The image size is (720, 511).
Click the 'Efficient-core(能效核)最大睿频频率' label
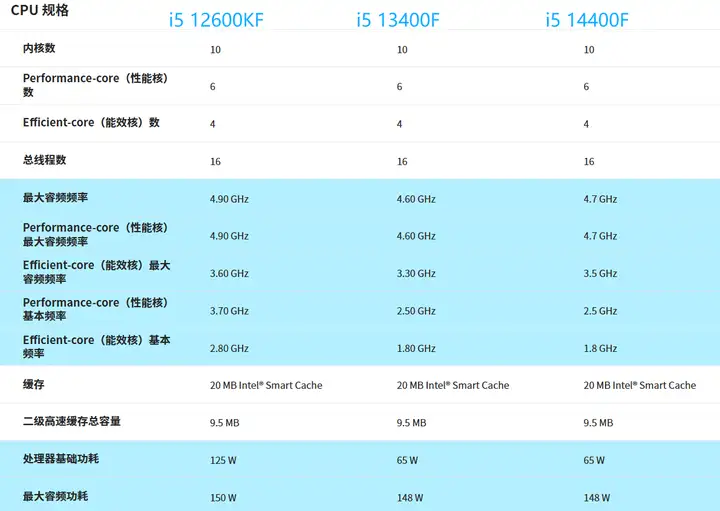coord(96,272)
